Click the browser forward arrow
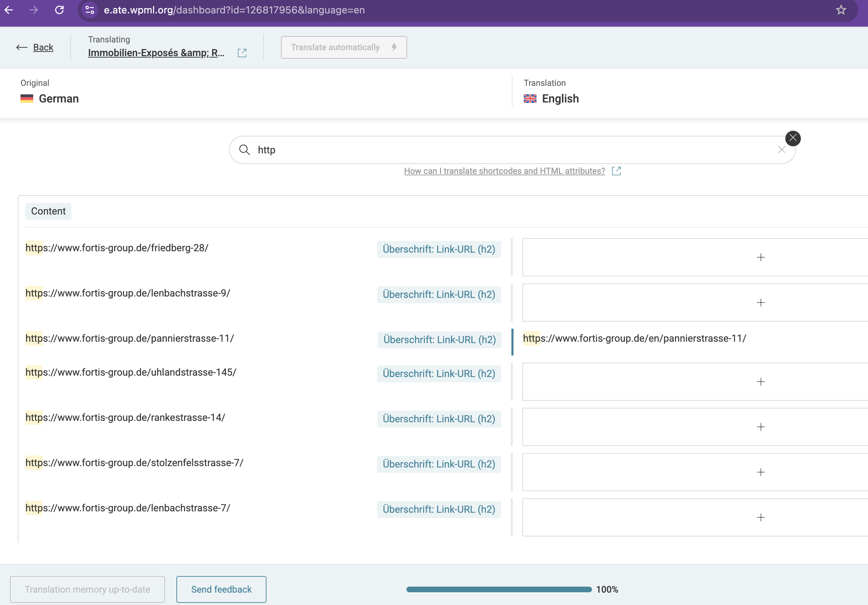868x605 pixels. tap(34, 10)
